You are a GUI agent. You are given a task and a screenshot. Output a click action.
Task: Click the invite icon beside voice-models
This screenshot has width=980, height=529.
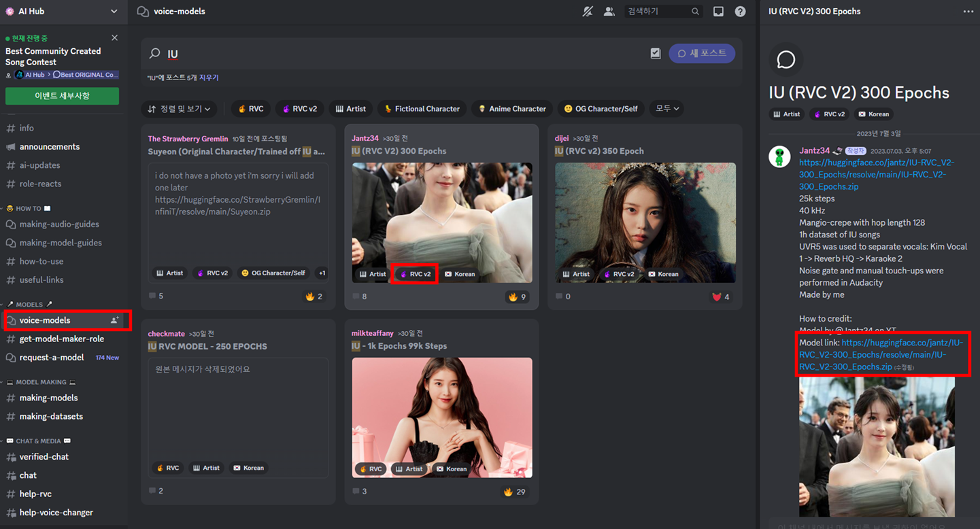coord(114,320)
